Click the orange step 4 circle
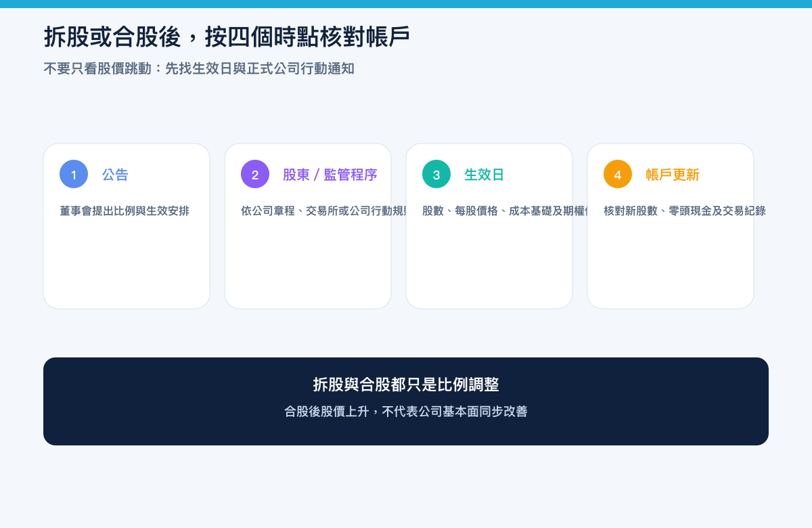812x528 pixels. (x=618, y=174)
